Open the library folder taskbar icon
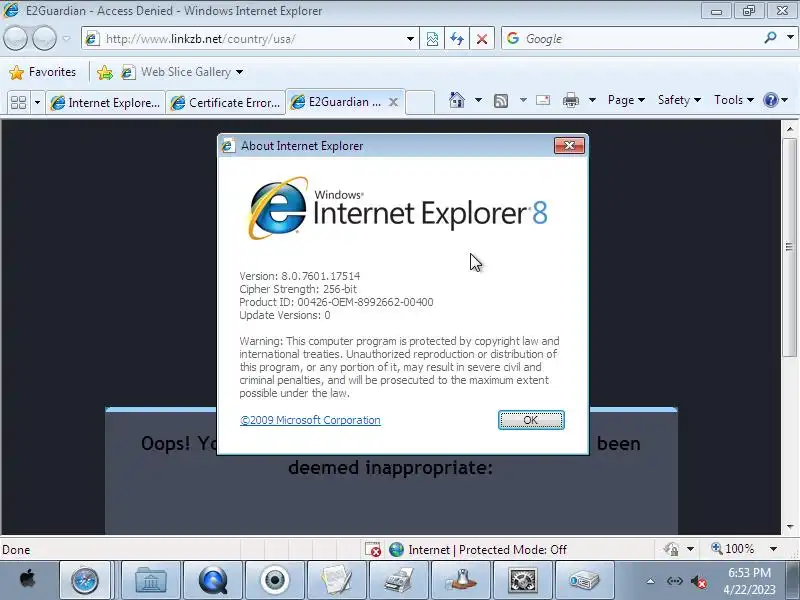 pyautogui.click(x=151, y=580)
